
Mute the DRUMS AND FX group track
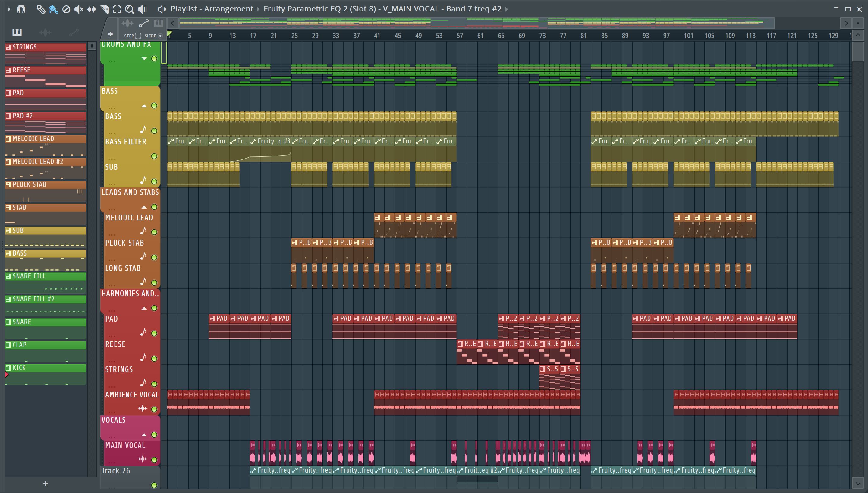[x=154, y=58]
